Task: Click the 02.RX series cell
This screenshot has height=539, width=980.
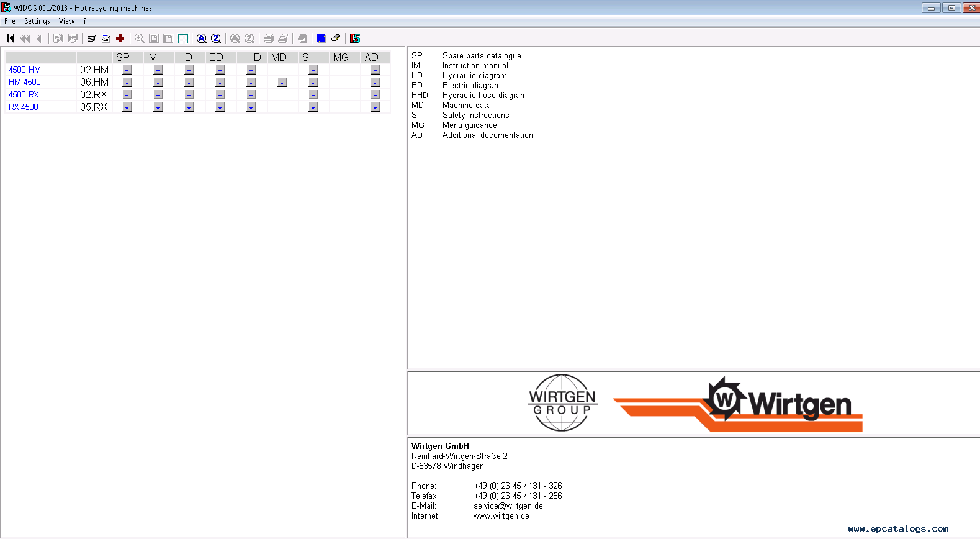Action: tap(94, 95)
